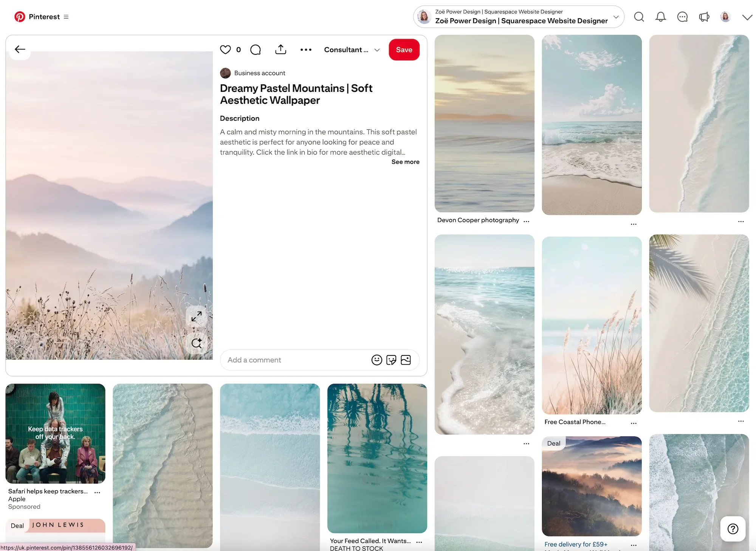Open the palm reflection in water pin
This screenshot has width=756, height=551.
click(377, 458)
